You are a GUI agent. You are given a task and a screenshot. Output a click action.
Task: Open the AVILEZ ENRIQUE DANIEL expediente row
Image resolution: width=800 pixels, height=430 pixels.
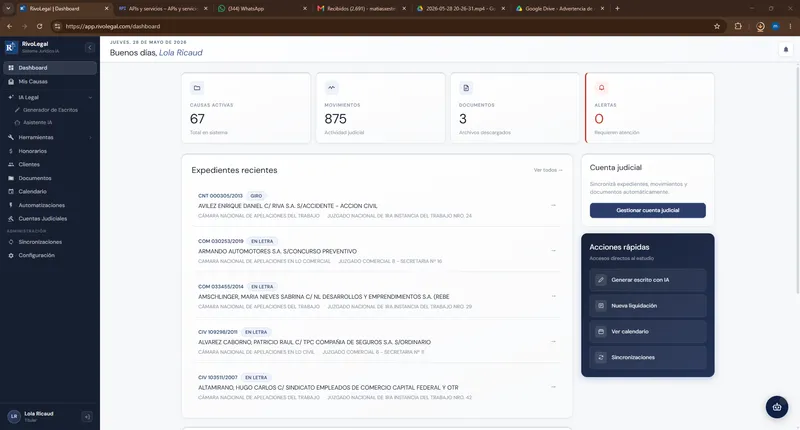point(377,206)
